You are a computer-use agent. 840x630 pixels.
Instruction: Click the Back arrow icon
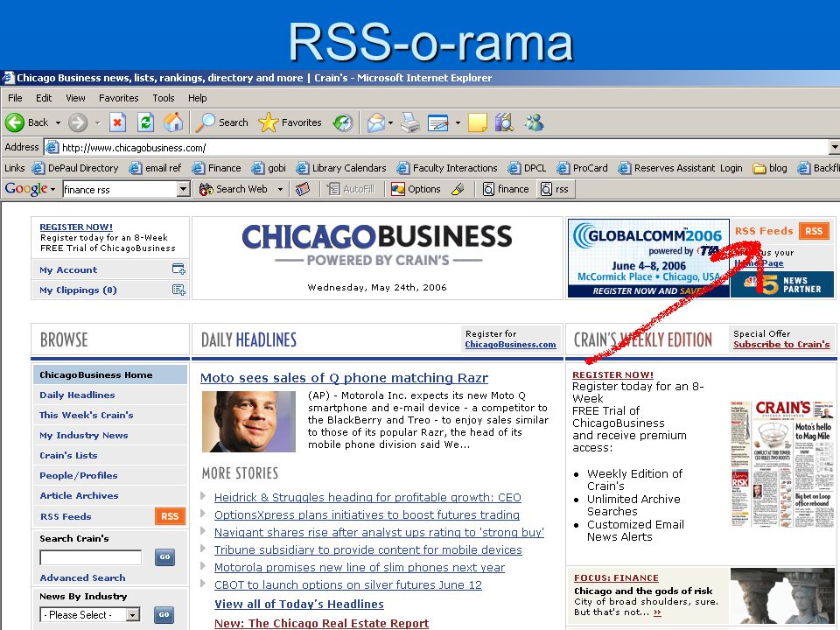coord(15,122)
